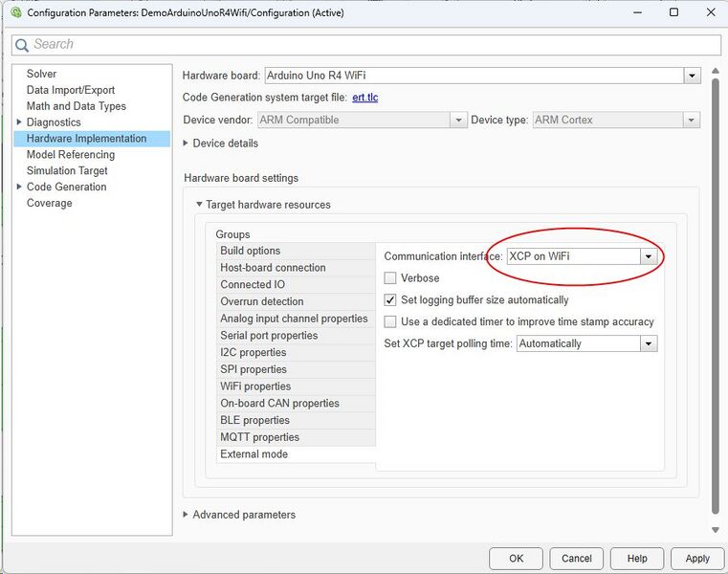Screen dimensions: 728x574
Task: Maximize the Configuration Parameters window
Action: (x=673, y=12)
